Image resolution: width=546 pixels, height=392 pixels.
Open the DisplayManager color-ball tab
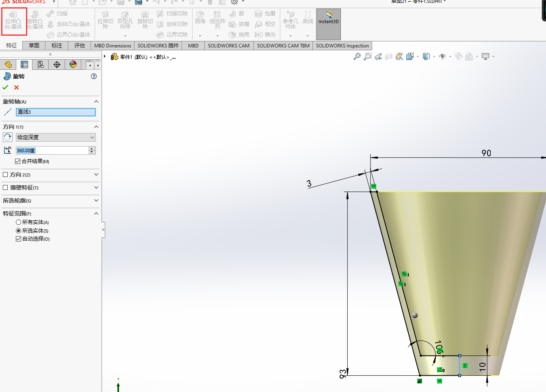tap(73, 65)
